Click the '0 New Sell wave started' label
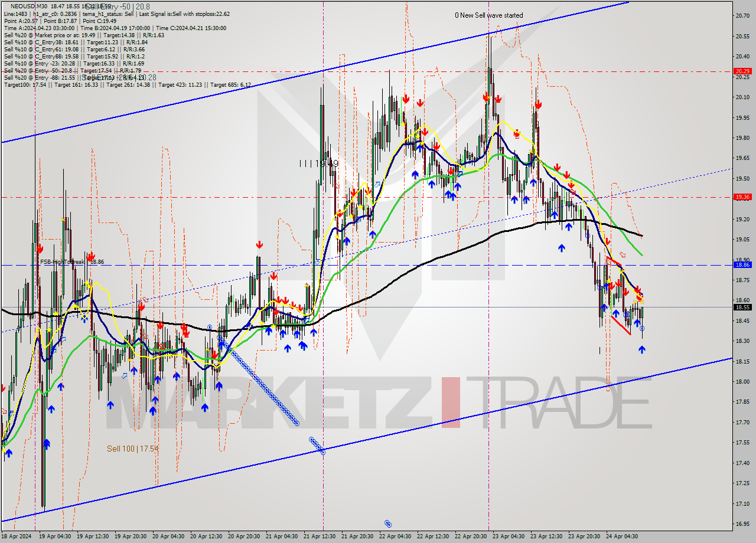This screenshot has height=543, width=756. coord(488,15)
